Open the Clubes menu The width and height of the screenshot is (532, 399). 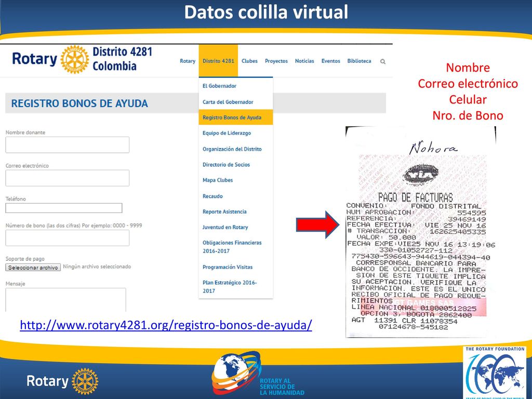pos(249,61)
